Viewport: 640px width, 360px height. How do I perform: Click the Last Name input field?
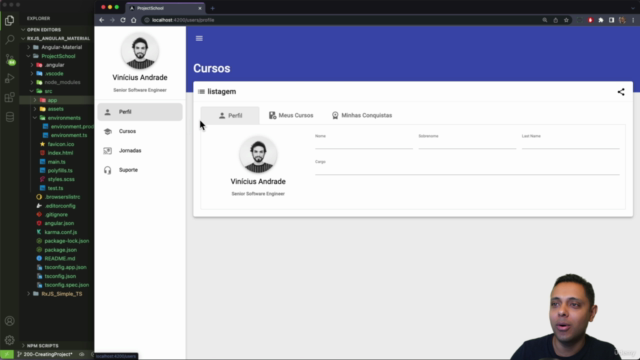point(570,142)
